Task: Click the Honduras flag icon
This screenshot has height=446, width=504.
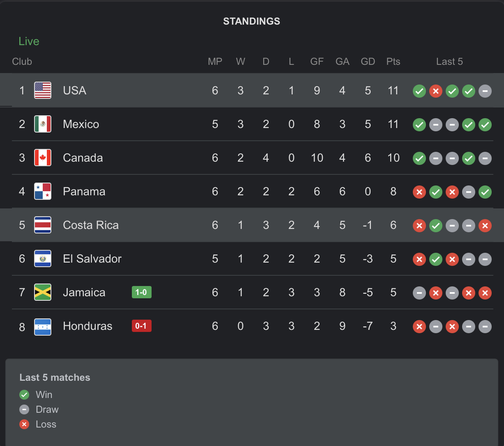Action: pos(43,327)
